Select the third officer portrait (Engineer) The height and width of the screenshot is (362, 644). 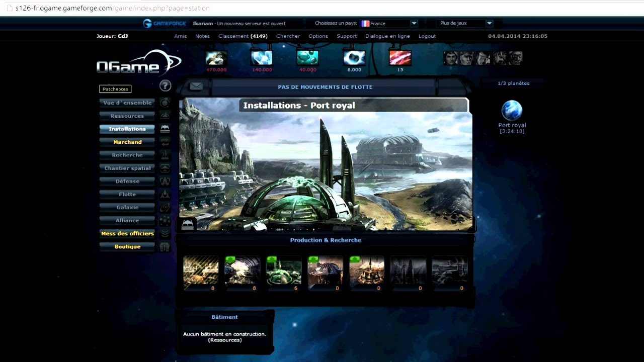pyautogui.click(x=483, y=58)
